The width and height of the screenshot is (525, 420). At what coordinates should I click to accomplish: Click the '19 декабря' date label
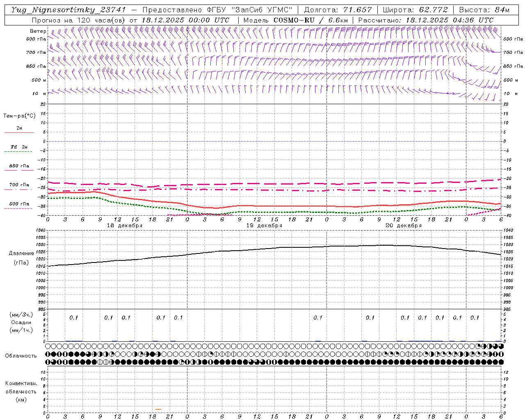click(264, 226)
